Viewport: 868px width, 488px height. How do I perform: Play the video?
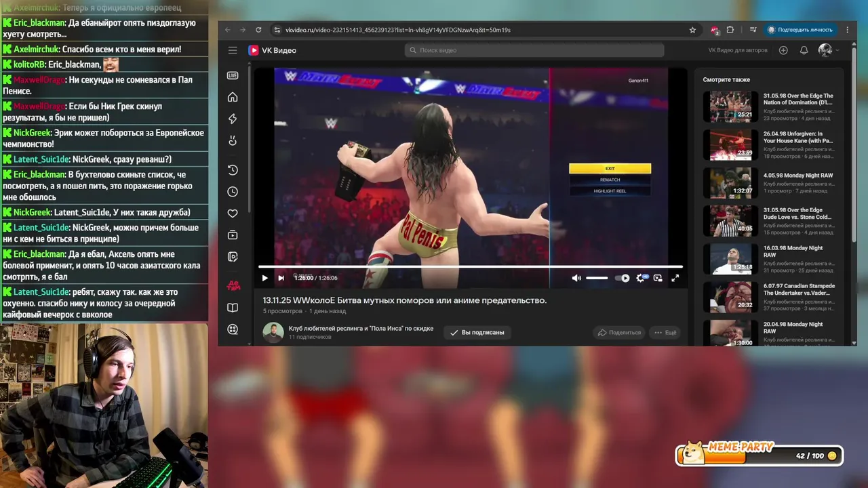(x=264, y=278)
